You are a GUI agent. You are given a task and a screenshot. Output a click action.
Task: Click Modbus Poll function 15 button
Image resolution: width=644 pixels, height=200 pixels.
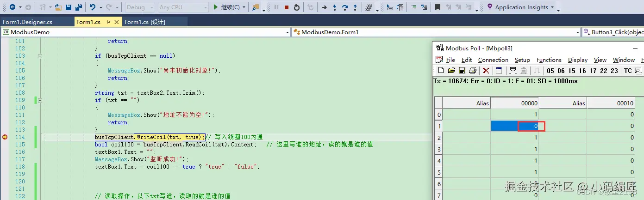coord(572,71)
